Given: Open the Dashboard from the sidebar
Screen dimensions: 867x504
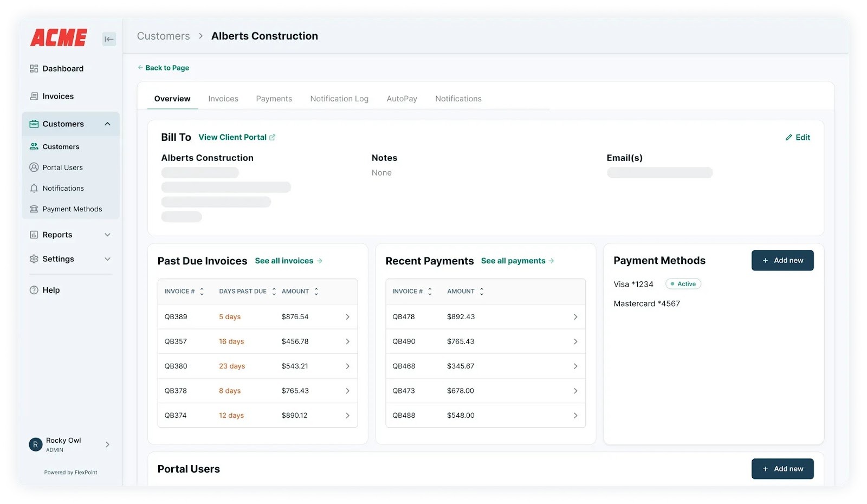Looking at the screenshot, I should pos(34,68).
